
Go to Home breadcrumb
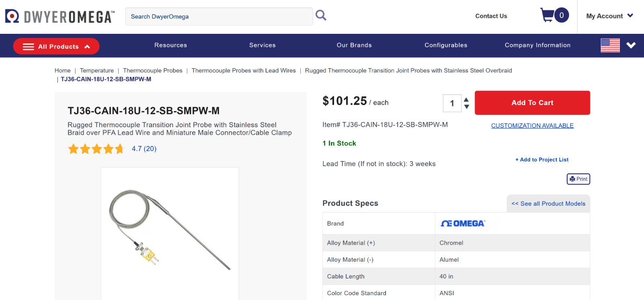click(62, 70)
